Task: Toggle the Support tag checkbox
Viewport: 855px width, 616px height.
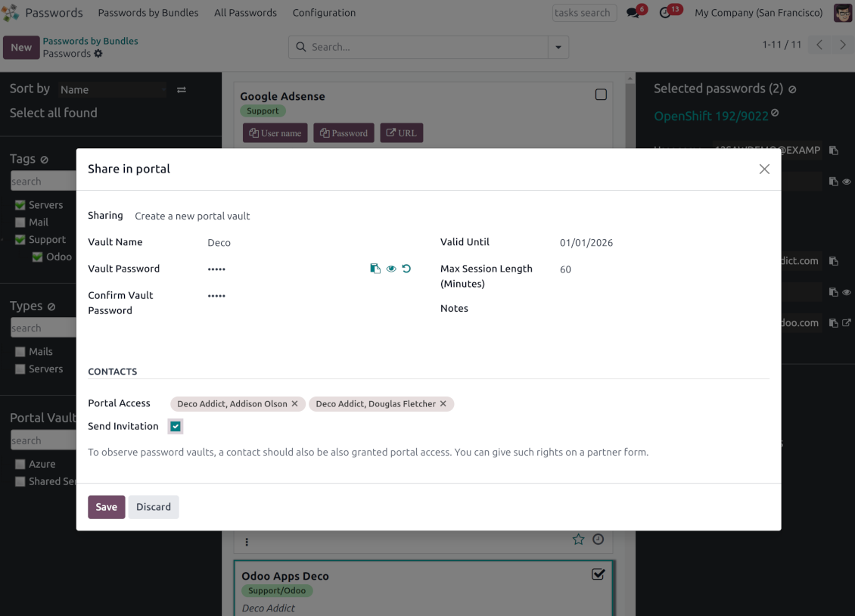Action: pos(20,240)
